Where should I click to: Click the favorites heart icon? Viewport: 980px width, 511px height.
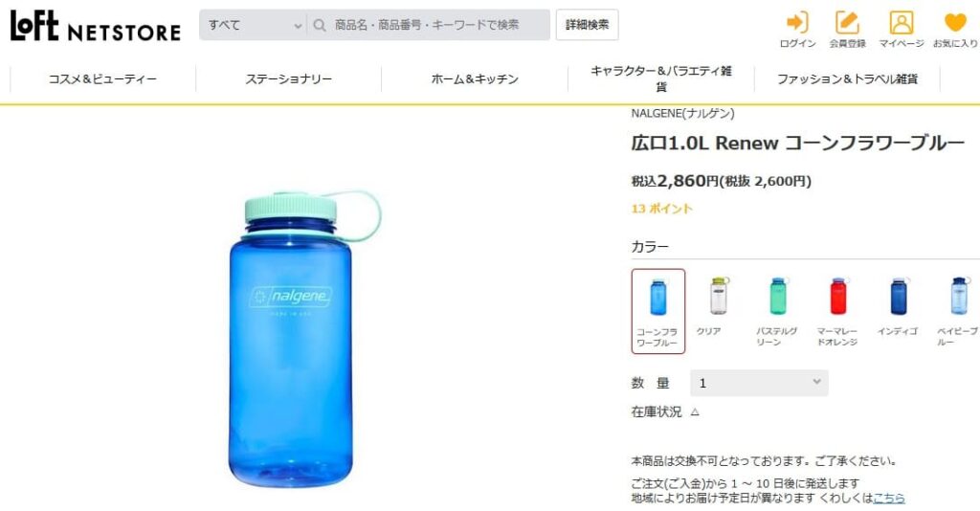tap(955, 23)
